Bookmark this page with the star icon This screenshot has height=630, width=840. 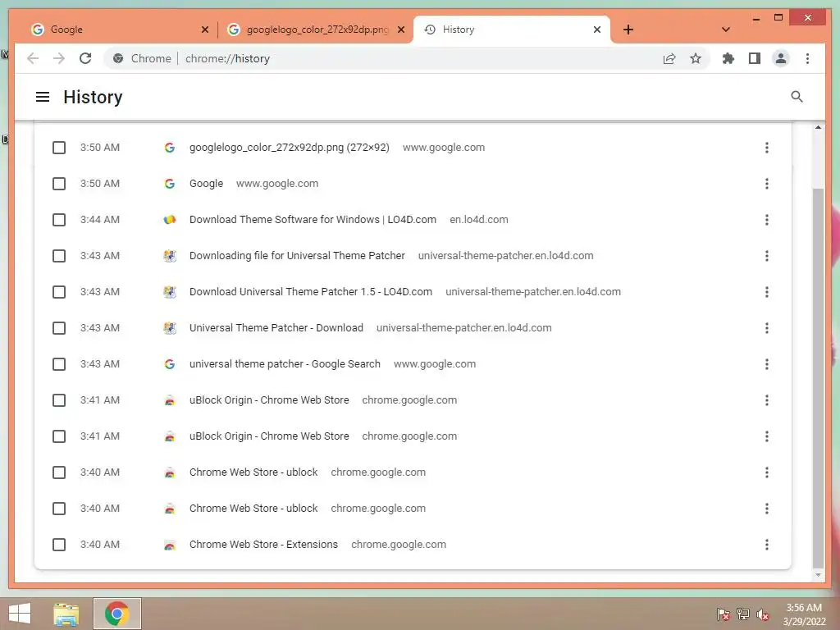click(x=696, y=58)
